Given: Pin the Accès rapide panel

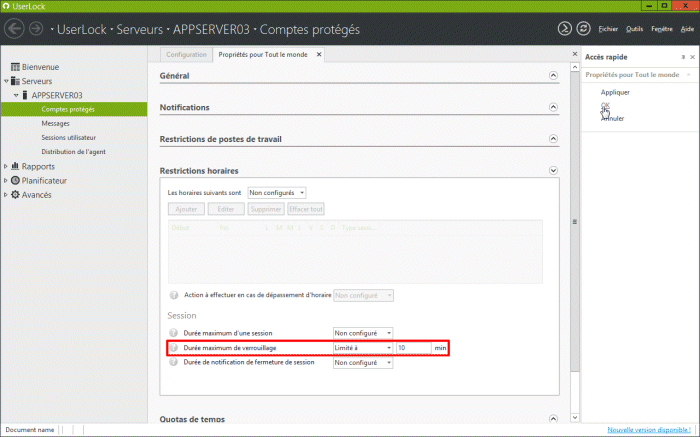Looking at the screenshot, I should [x=683, y=57].
